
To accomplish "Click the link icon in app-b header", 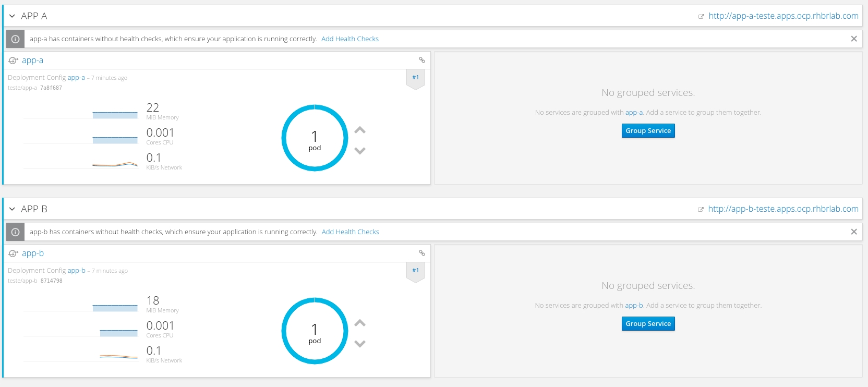I will point(422,253).
